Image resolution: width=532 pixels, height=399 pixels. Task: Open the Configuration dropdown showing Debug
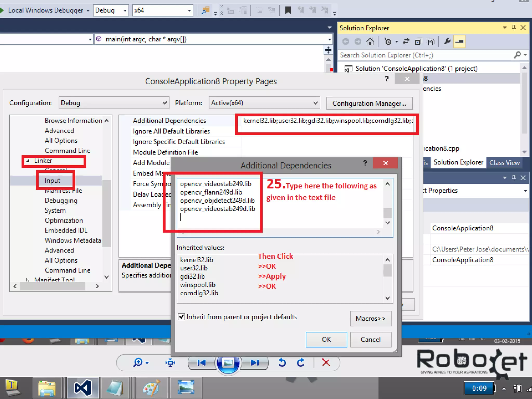[114, 103]
